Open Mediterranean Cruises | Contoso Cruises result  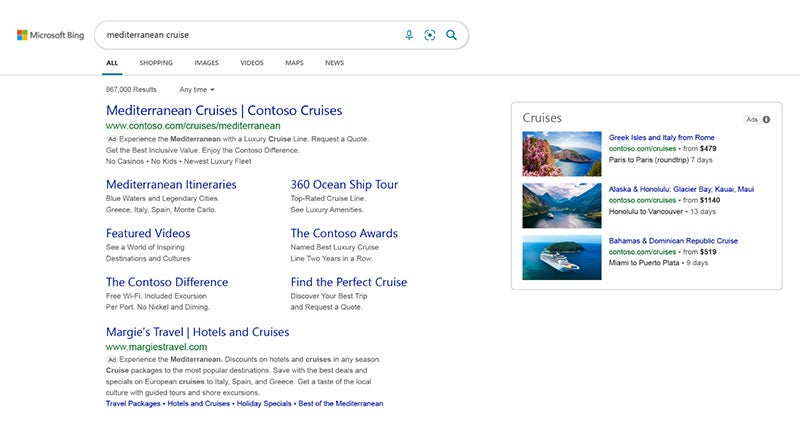[x=224, y=111]
